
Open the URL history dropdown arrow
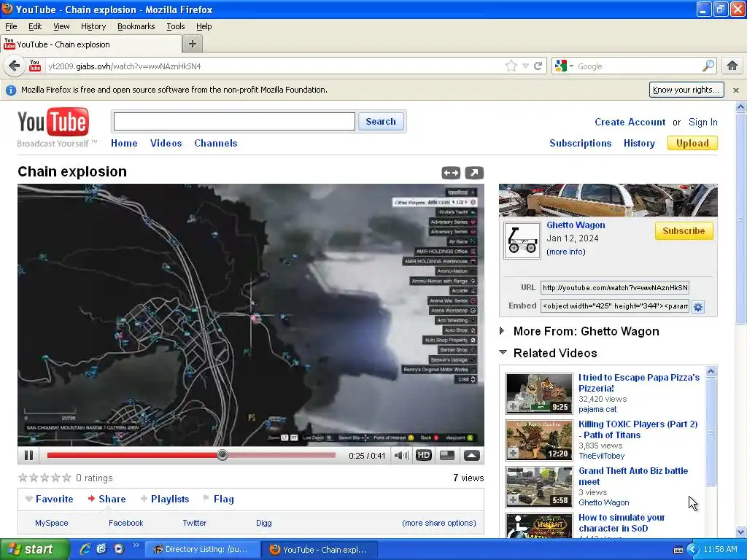[525, 66]
